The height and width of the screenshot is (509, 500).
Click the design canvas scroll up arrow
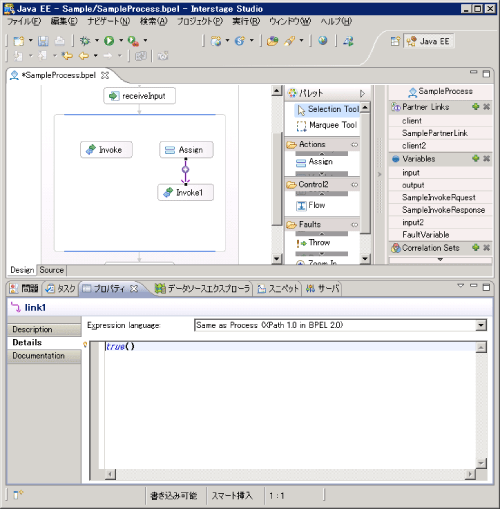click(277, 91)
